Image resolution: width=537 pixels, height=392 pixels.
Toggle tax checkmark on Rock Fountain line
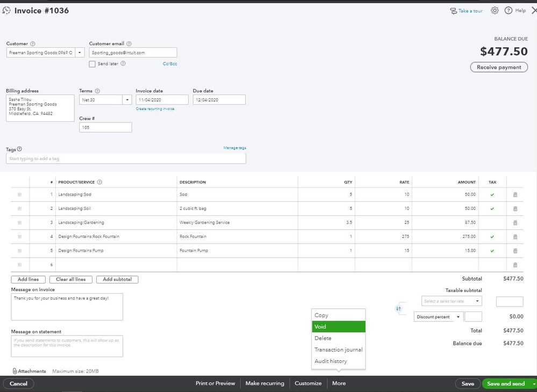492,237
